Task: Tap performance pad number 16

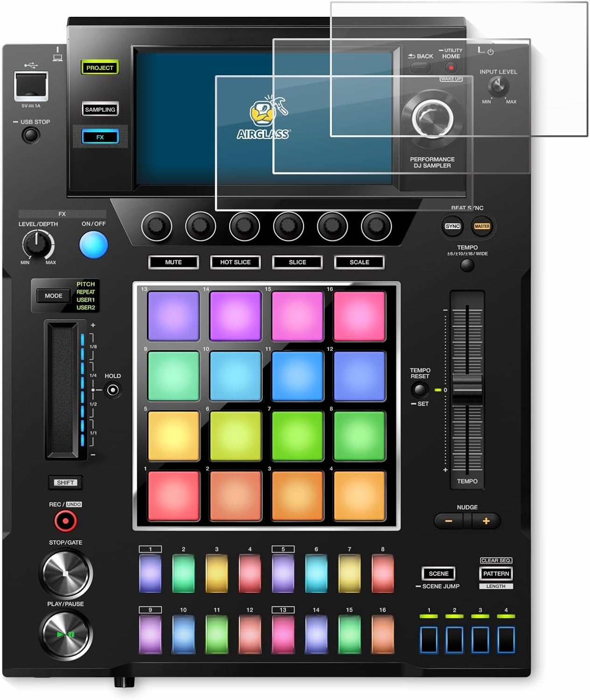Action: click(359, 315)
